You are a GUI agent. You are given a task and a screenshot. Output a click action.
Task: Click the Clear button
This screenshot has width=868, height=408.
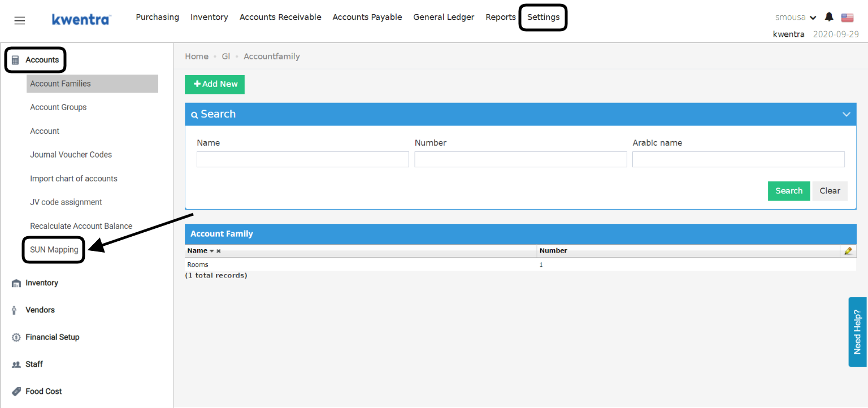pyautogui.click(x=830, y=191)
